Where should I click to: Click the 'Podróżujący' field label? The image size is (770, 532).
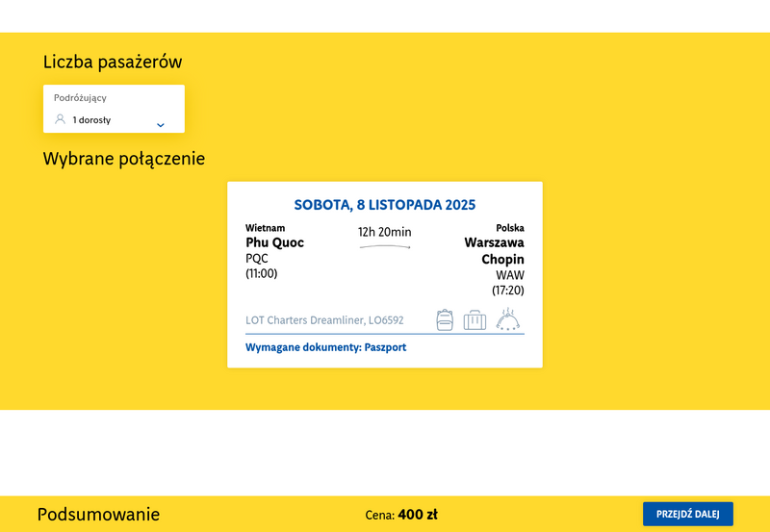(80, 98)
